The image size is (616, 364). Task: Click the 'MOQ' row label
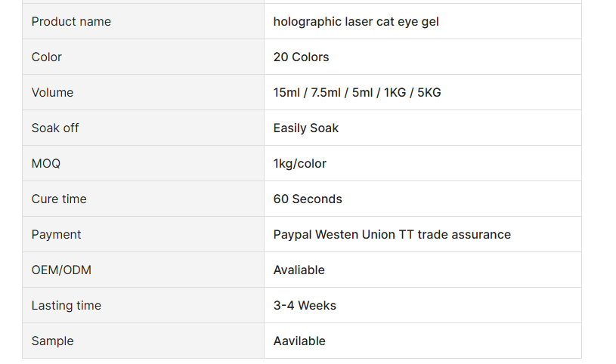click(46, 163)
